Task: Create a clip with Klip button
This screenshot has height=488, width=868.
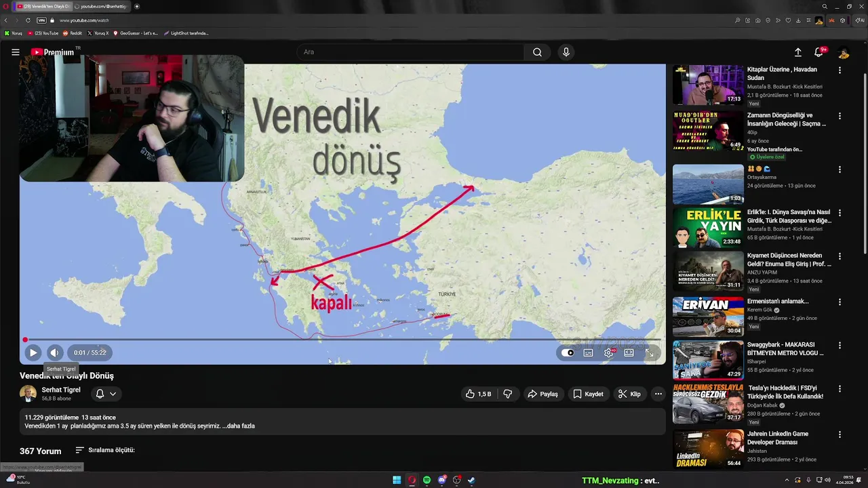Action: 629,394
